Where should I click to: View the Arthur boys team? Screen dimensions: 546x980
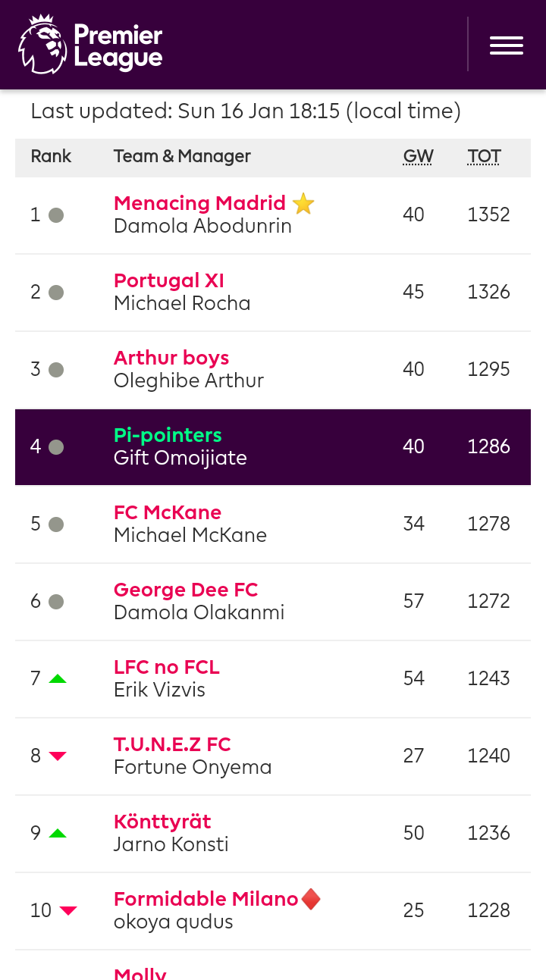click(x=171, y=358)
